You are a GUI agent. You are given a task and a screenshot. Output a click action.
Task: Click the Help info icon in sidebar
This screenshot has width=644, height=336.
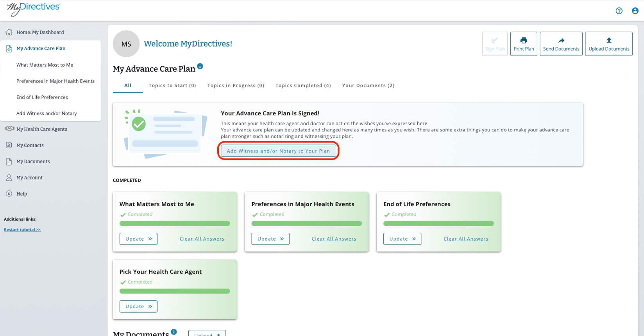click(x=9, y=194)
